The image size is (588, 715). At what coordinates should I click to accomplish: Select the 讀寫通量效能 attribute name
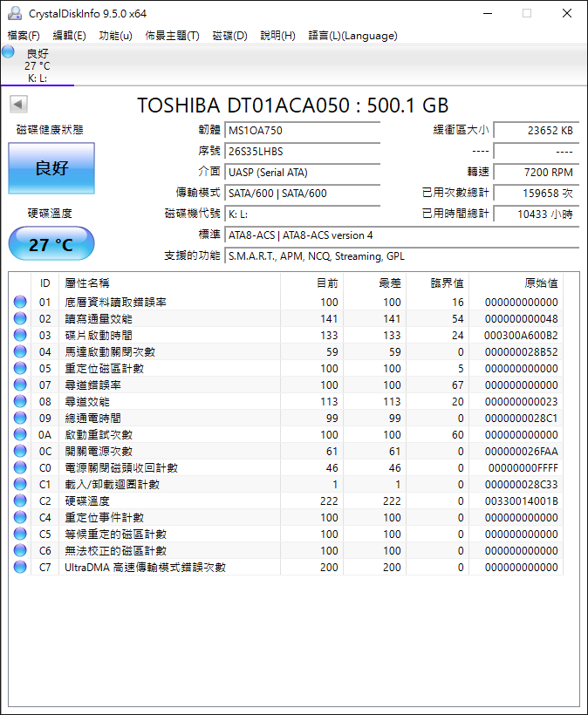(99, 319)
